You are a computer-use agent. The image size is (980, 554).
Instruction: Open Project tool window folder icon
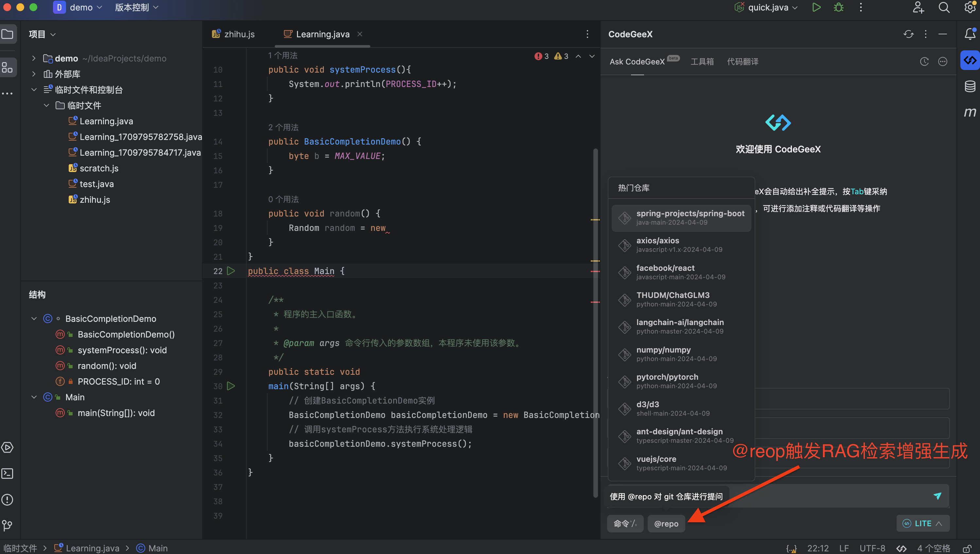tap(8, 34)
